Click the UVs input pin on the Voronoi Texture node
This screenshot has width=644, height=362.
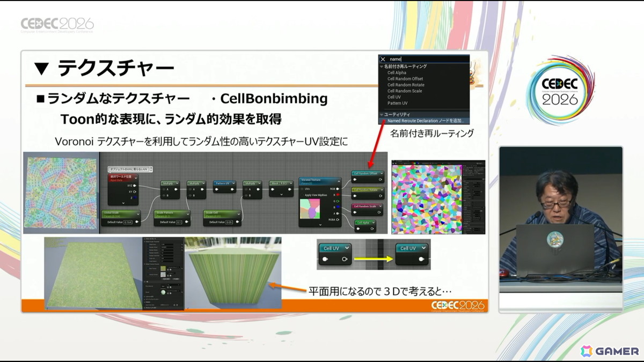(x=302, y=189)
